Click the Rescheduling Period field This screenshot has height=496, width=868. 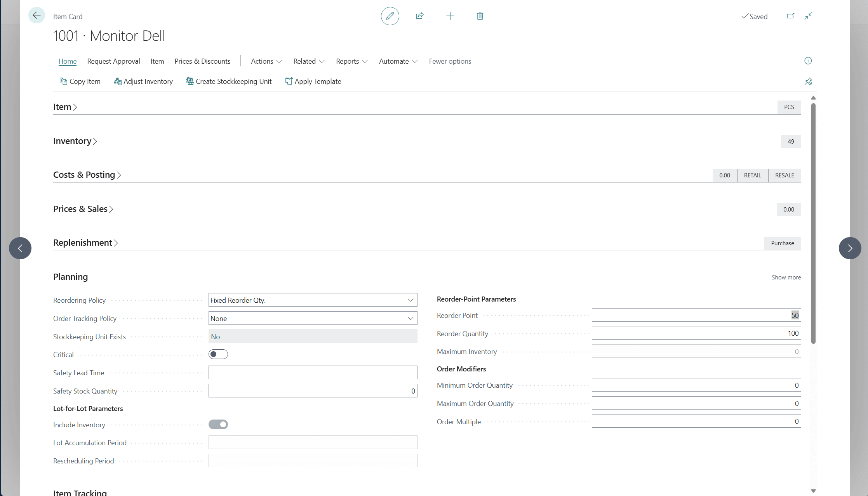point(313,461)
